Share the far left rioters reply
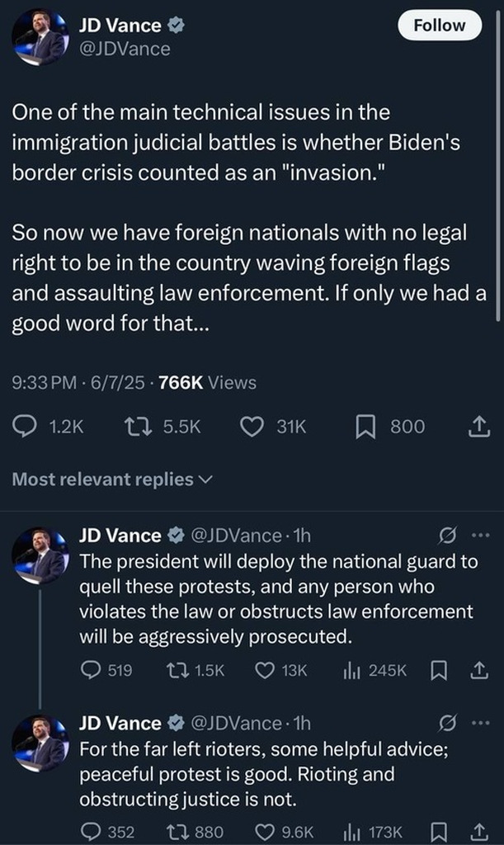Screen dimensions: 504x845 coord(479,833)
